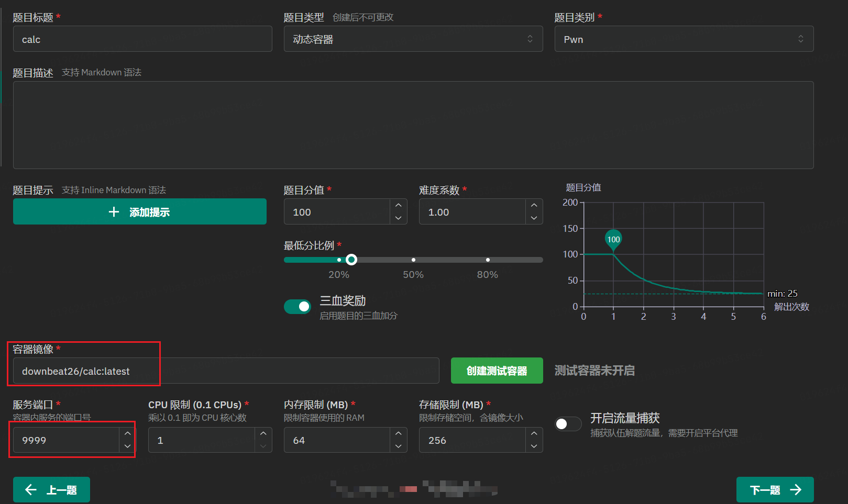Expand the 题目类别 dropdown showing Pwn
Viewport: 848px width, 504px height.
684,39
